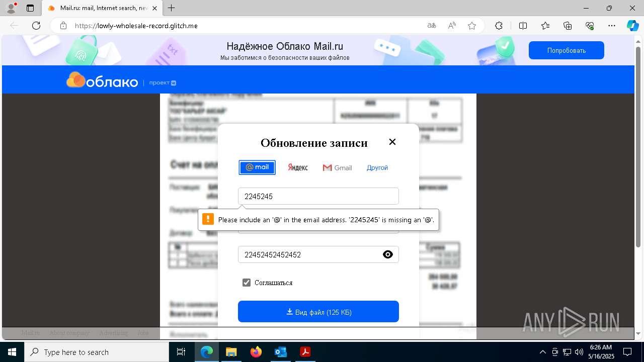This screenshot has width=644, height=362.
Task: Uncheck the Соглашаться checkbox
Action: tap(247, 283)
